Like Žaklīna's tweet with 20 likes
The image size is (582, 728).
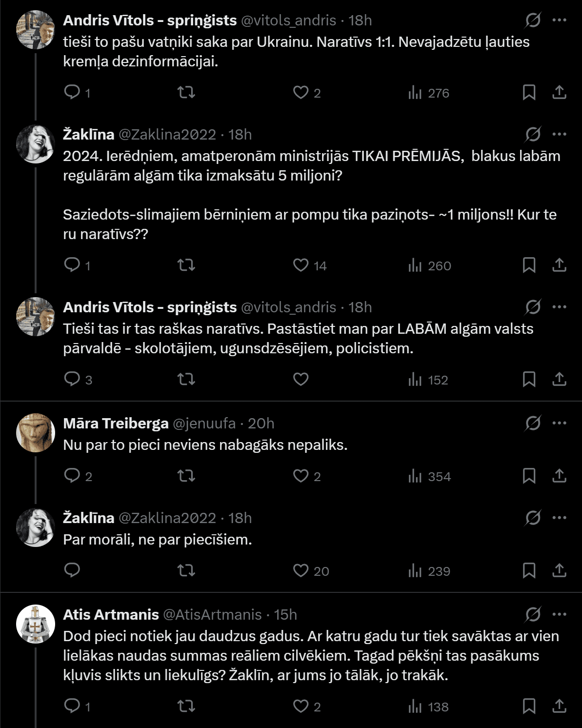point(301,570)
